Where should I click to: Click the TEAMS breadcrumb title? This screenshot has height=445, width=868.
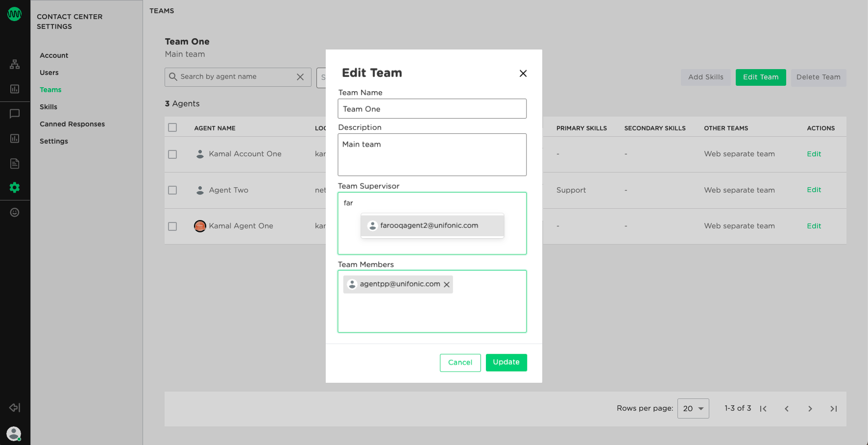(x=162, y=11)
